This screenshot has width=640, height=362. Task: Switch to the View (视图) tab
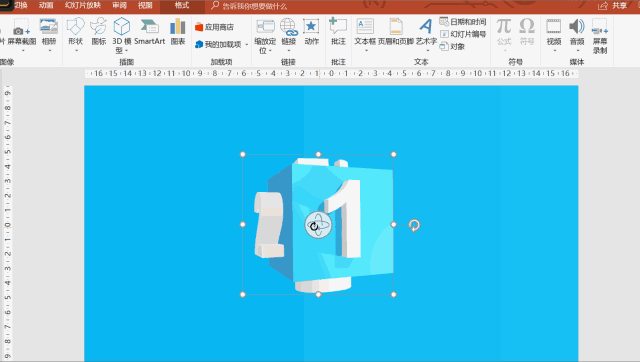145,5
